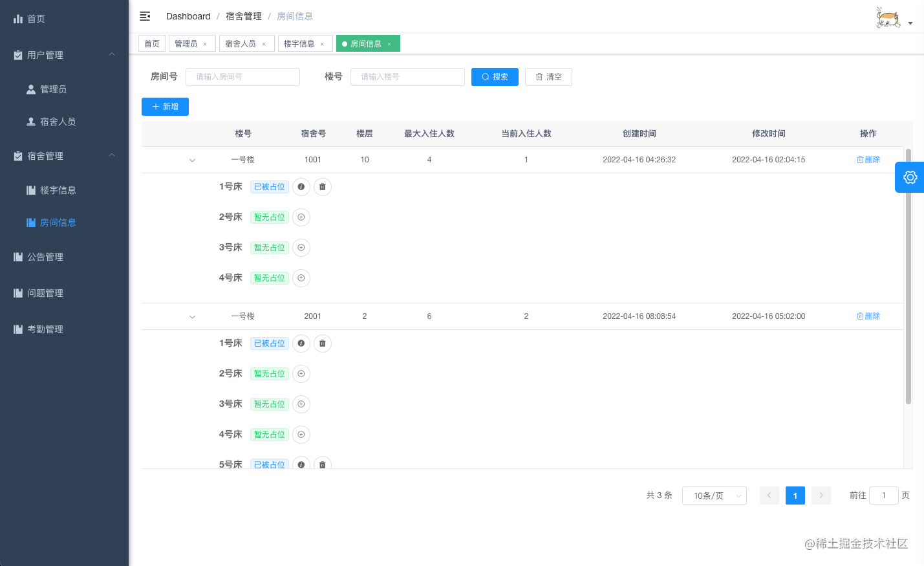This screenshot has height=566, width=924.
Task: Click the table's vertical scrollbar
Action: pyautogui.click(x=908, y=276)
